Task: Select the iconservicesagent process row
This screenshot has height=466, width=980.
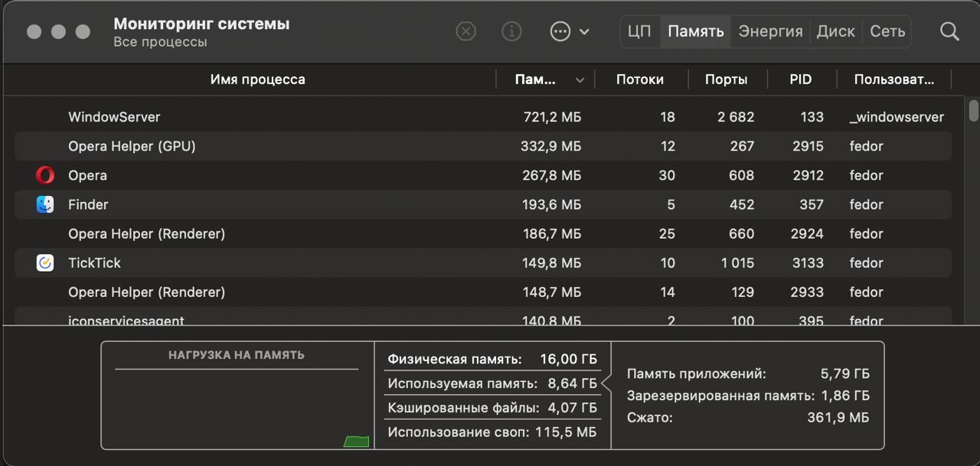Action: point(483,318)
